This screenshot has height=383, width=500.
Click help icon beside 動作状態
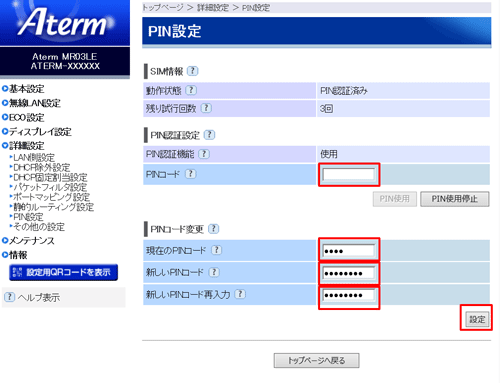pos(191,90)
